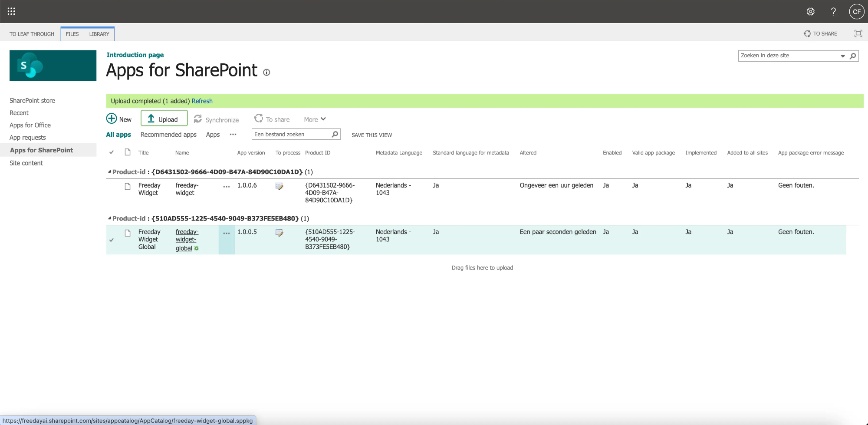868x425 pixels.
Task: Toggle selection checkmark for Freeday Widget Global
Action: pyautogui.click(x=112, y=240)
